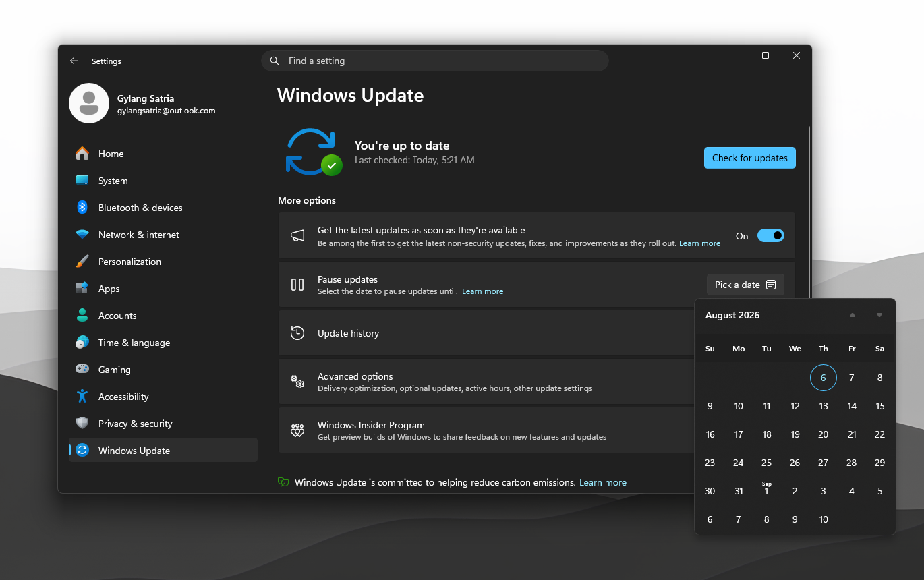Click Gylang Satria account name

[146, 98]
